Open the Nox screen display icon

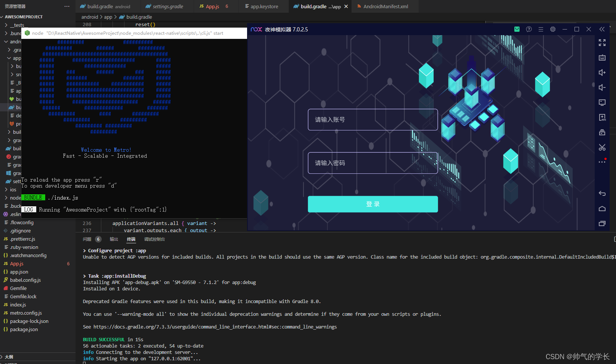click(x=602, y=102)
